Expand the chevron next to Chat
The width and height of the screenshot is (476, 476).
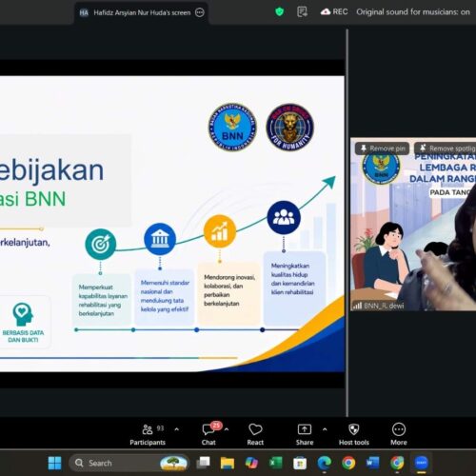point(227,429)
